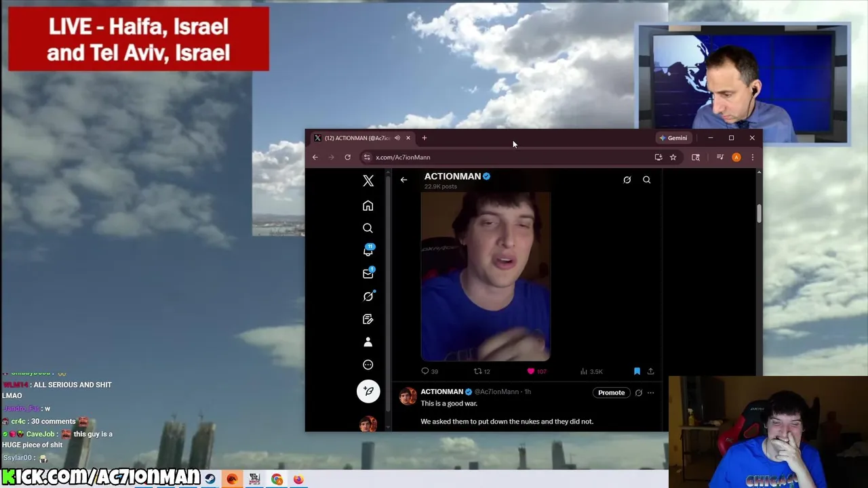Unlike the post with 107 likes

pos(536,371)
